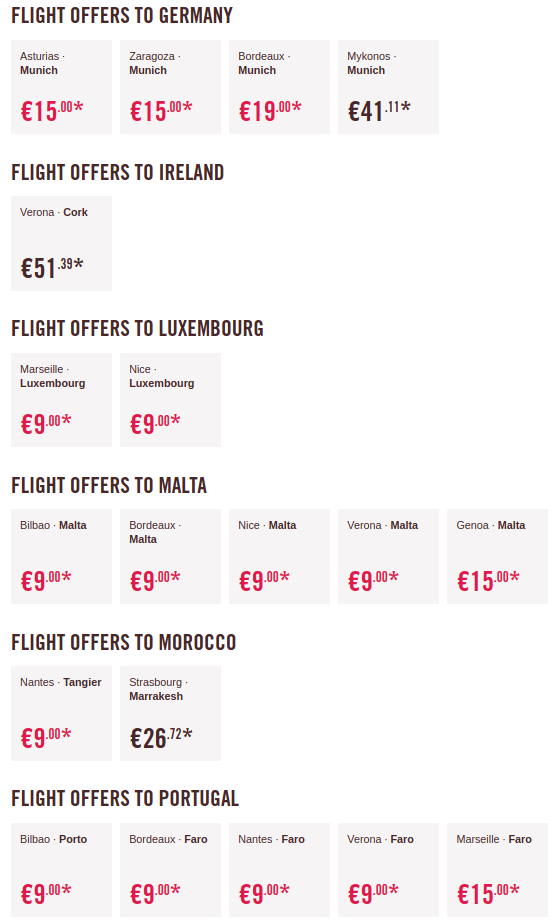Open the Bordeaux to Malta offer
Image resolution: width=555 pixels, height=922 pixels.
click(170, 556)
